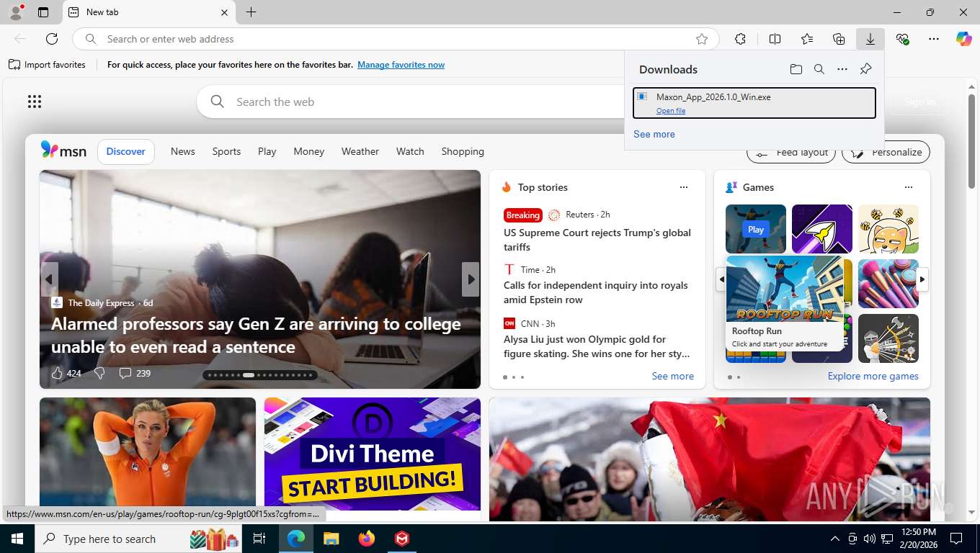Click the Search the web field
980x553 pixels.
pos(411,102)
